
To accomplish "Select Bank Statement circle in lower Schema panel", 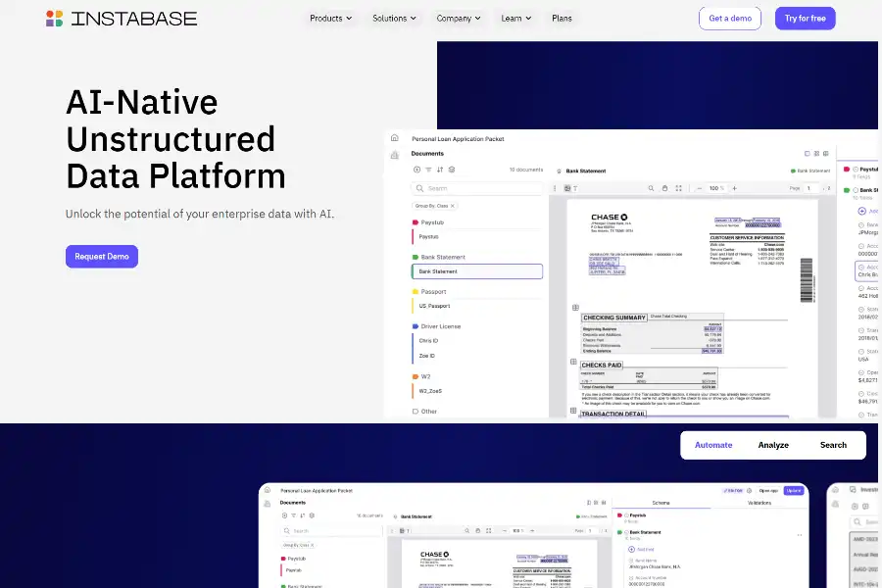I will tap(626, 532).
